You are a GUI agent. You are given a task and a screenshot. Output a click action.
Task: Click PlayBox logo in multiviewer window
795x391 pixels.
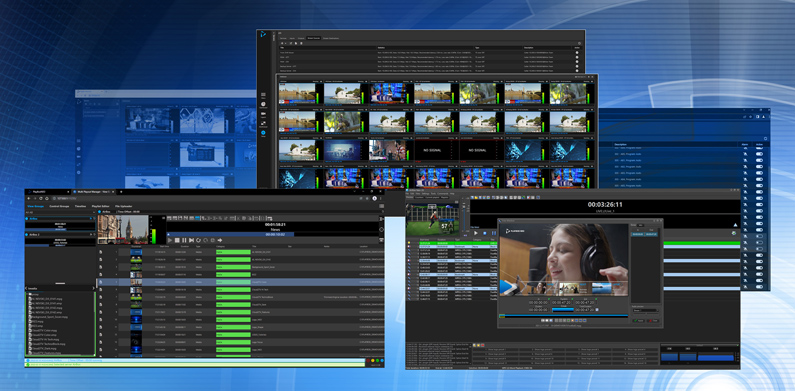pyautogui.click(x=263, y=34)
